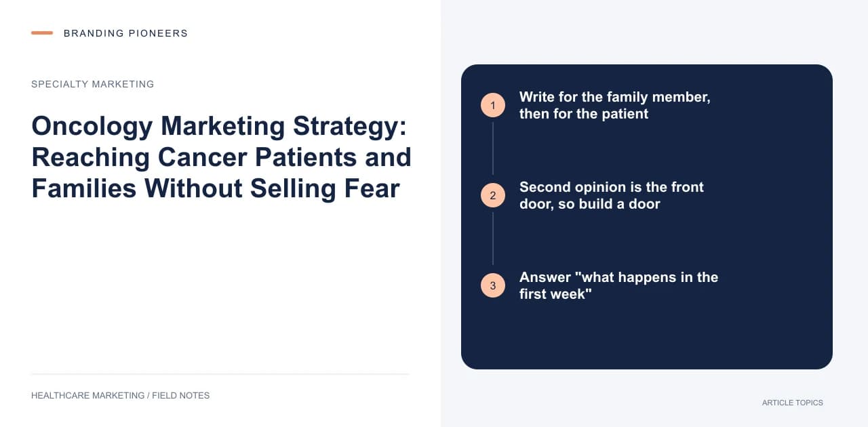This screenshot has width=868, height=427.
Task: Click the Oncology Marketing Strategy headline
Action: [221, 157]
